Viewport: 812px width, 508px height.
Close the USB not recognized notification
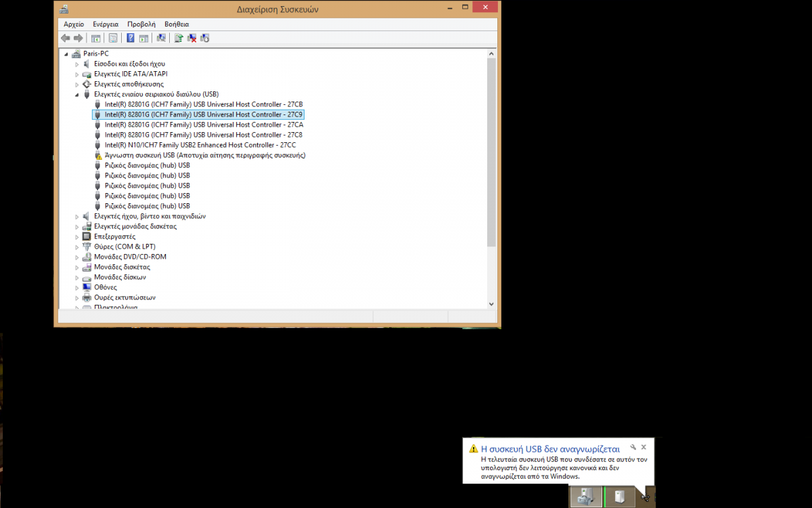[644, 447]
